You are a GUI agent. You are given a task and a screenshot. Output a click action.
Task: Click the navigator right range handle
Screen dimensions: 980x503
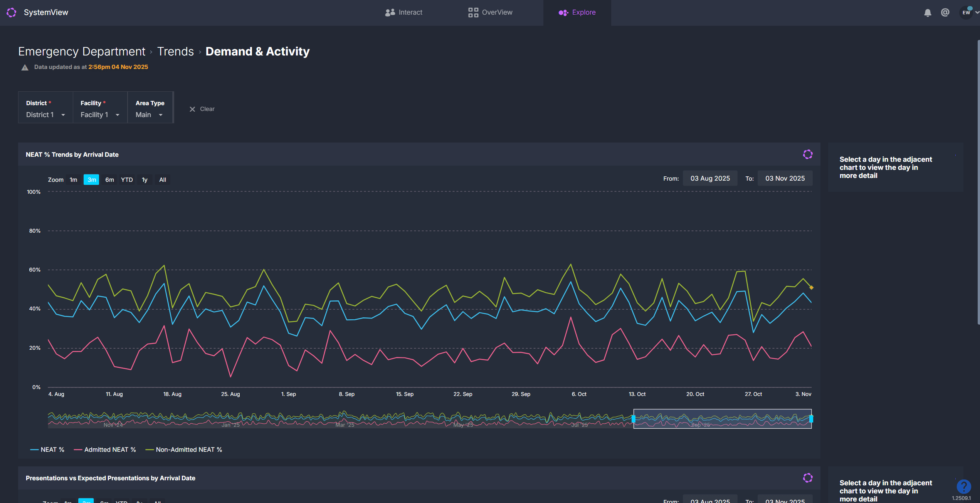pos(811,419)
